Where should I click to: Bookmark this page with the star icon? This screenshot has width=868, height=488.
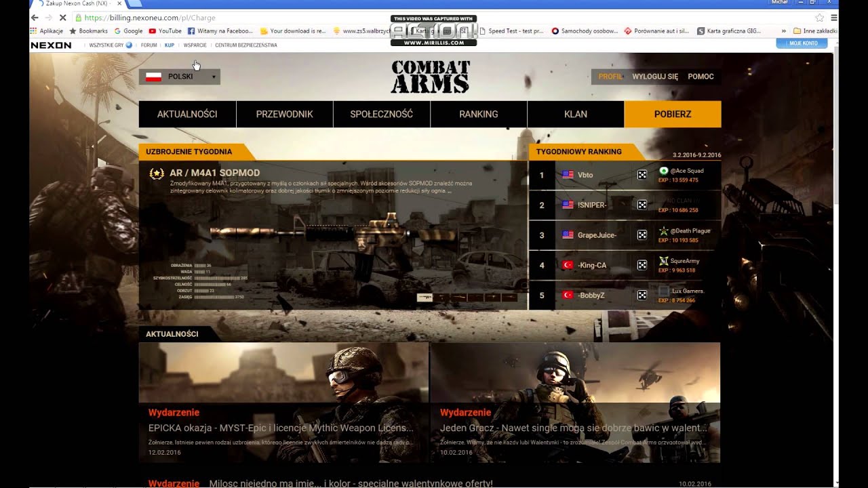coord(819,18)
